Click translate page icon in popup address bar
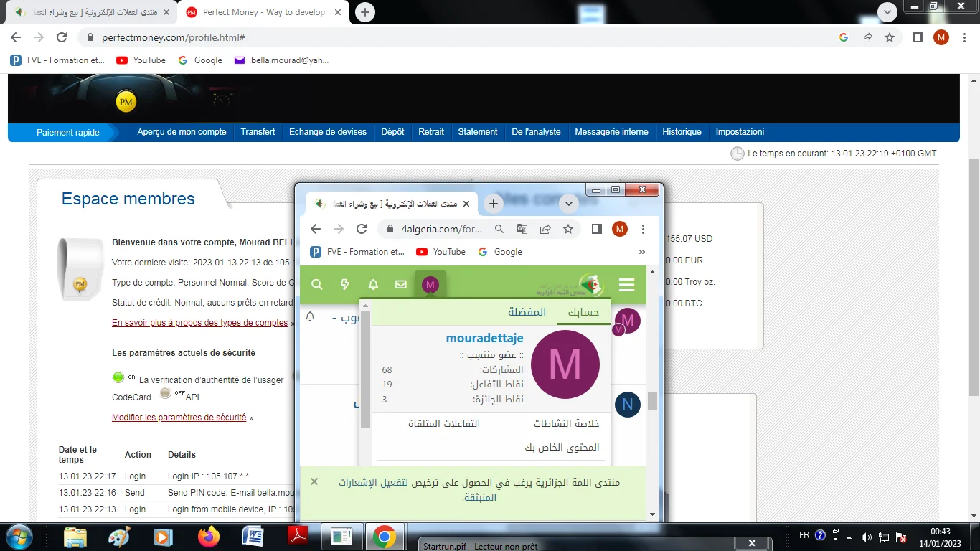This screenshot has width=980, height=551. (522, 229)
